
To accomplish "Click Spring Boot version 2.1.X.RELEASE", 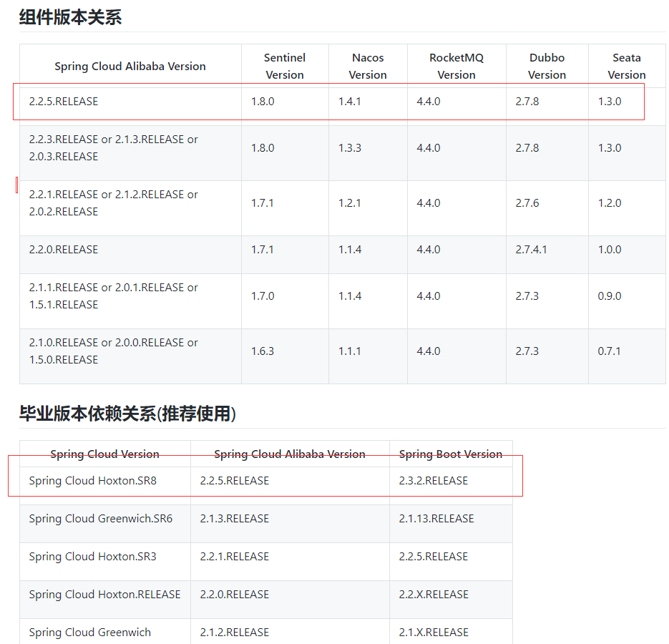I will (x=434, y=633).
